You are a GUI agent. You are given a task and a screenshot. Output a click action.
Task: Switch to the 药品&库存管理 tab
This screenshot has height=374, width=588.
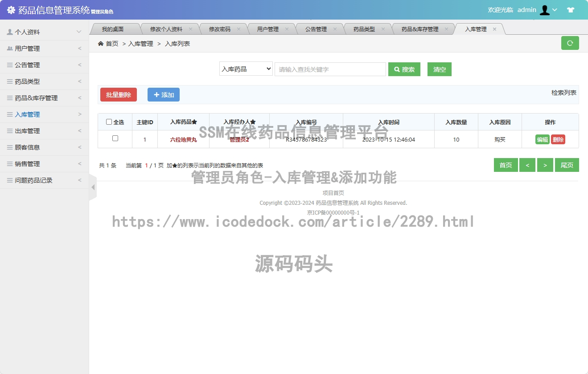tap(420, 29)
